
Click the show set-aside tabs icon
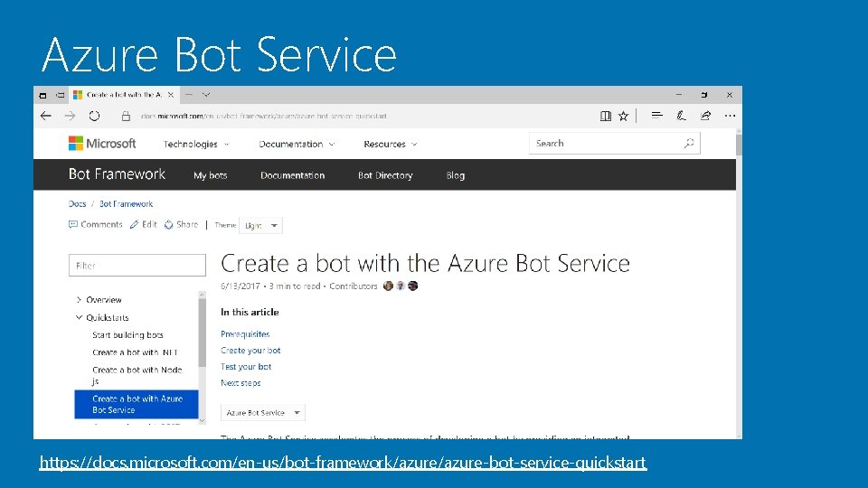click(x=61, y=95)
